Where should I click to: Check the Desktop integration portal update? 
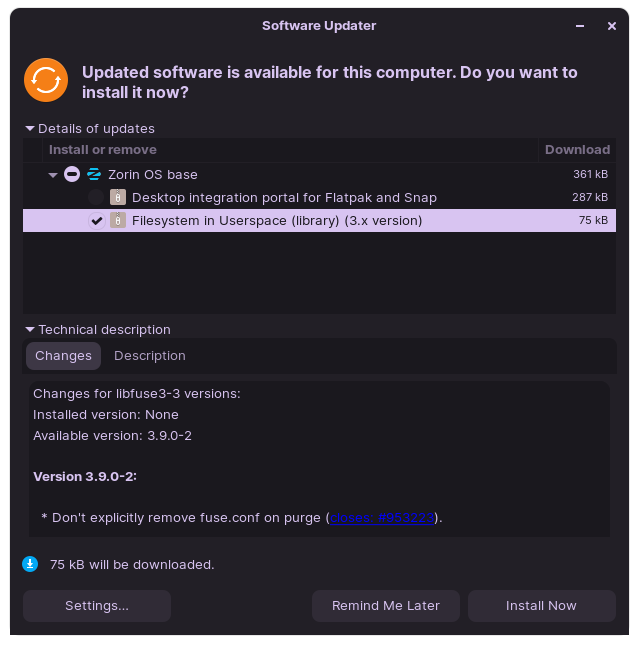point(96,197)
